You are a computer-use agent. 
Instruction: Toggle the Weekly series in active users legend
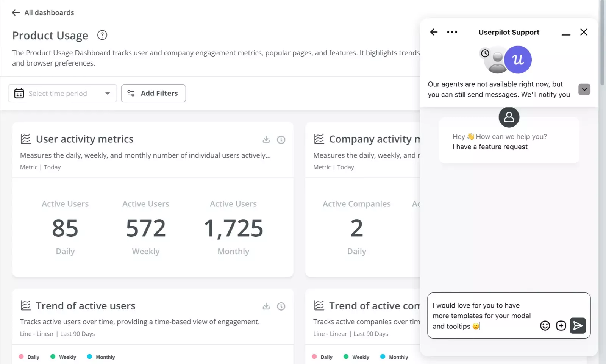pyautogui.click(x=63, y=357)
